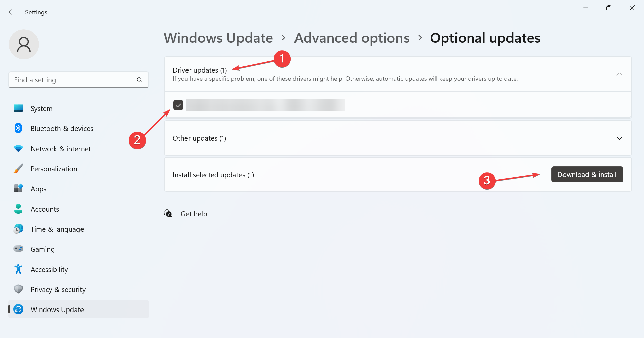Click the back arrow icon in Settings

pyautogui.click(x=12, y=12)
